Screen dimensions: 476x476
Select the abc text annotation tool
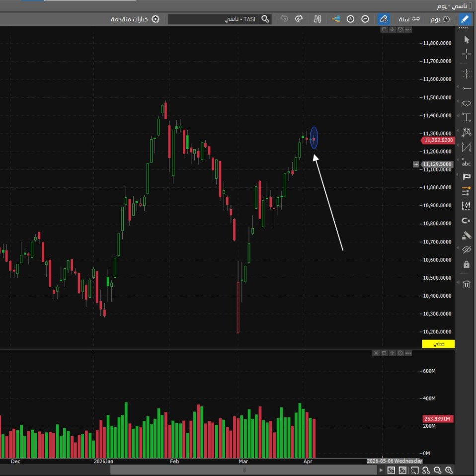[466, 162]
